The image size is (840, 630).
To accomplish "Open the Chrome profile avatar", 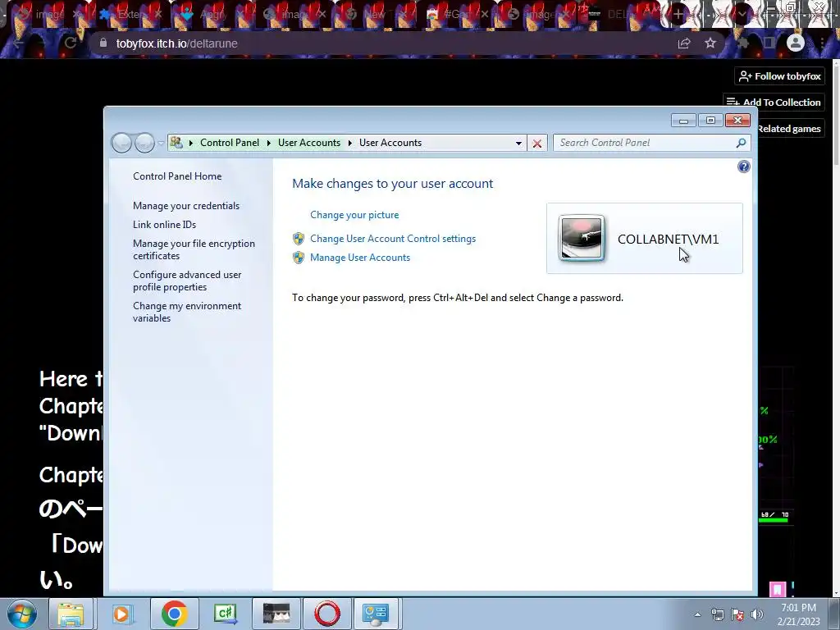I will [x=796, y=43].
